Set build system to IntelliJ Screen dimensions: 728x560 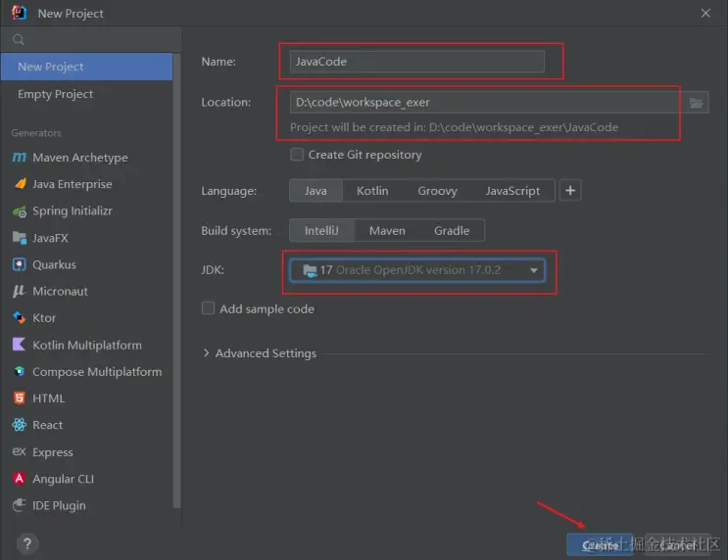coord(321,231)
